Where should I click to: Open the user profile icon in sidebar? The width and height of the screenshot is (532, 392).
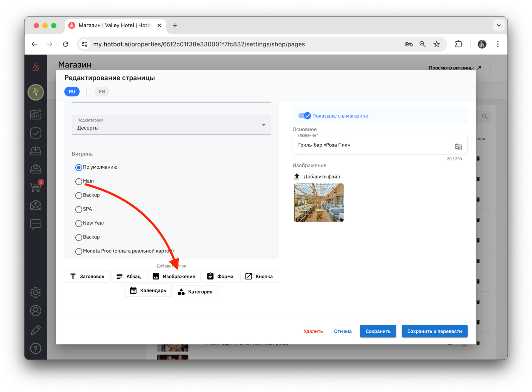tap(36, 311)
